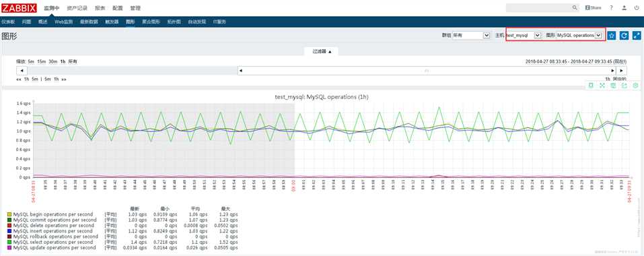
Task: Open the 资产记录 top menu
Action: 77,8
